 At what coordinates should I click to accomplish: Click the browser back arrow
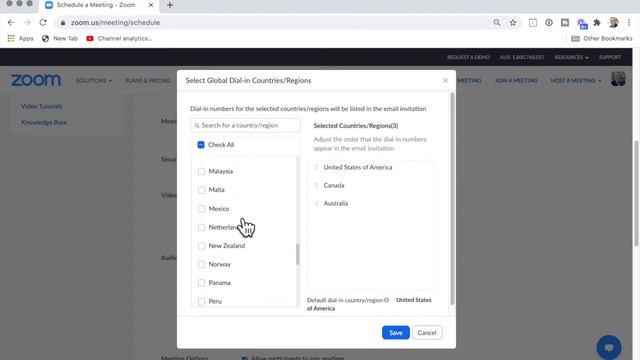(x=11, y=22)
